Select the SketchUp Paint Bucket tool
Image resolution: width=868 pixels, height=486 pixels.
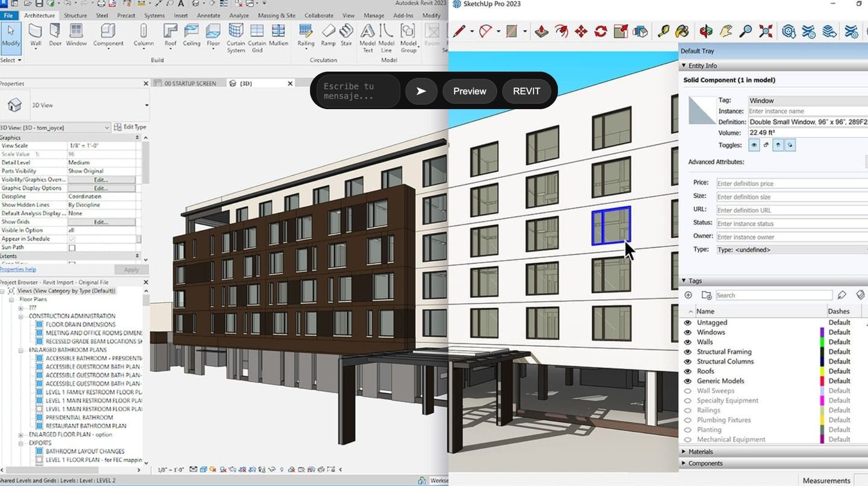(x=682, y=31)
